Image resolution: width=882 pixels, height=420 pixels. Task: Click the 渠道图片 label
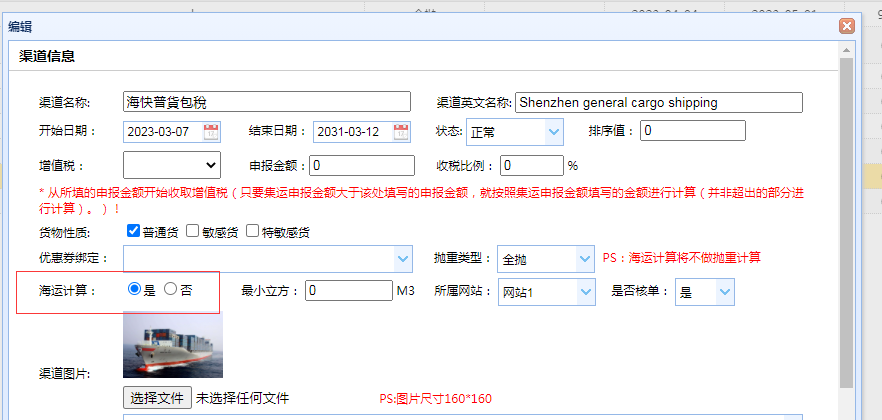(x=65, y=373)
